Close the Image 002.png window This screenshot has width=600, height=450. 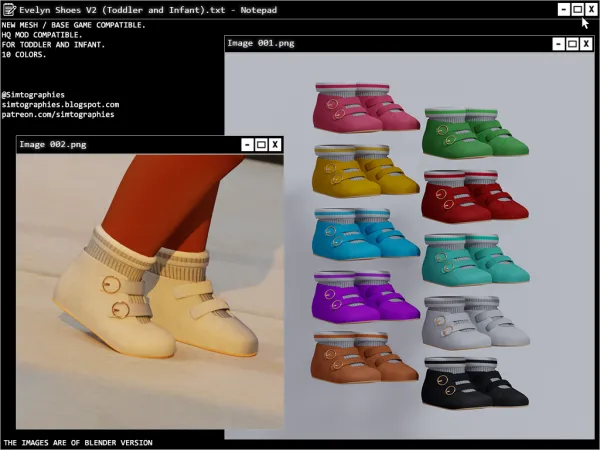click(x=275, y=145)
